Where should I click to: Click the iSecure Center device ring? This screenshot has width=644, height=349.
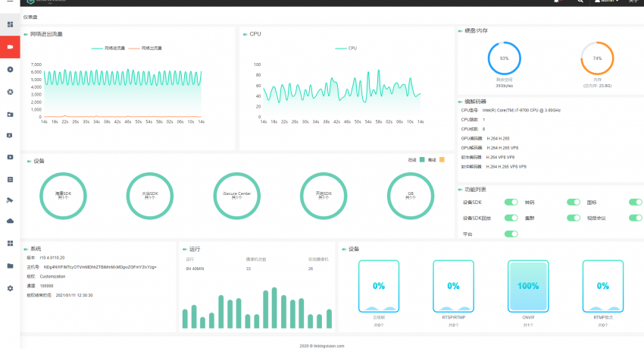[x=236, y=196]
